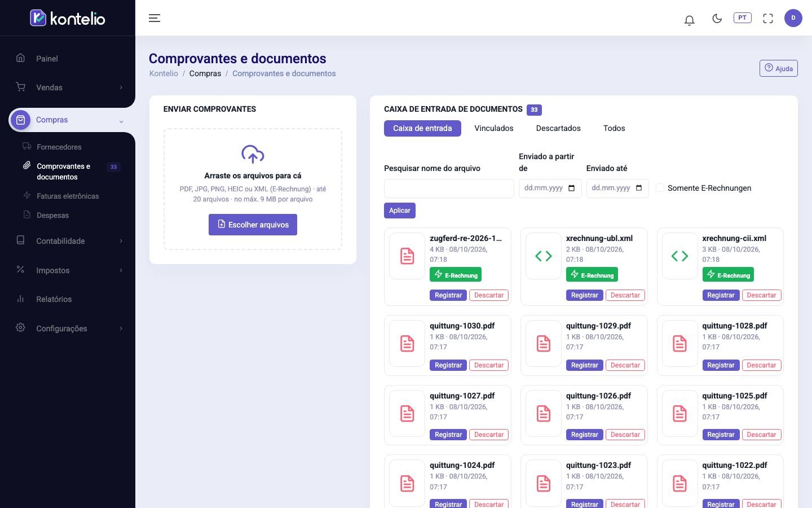This screenshot has height=508, width=812.
Task: Open Relatórios in sidebar
Action: (x=54, y=299)
